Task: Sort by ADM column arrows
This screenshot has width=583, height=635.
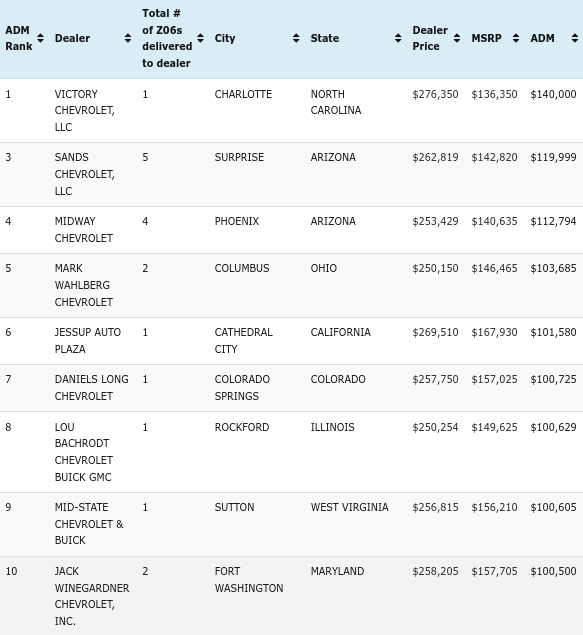Action: 575,38
